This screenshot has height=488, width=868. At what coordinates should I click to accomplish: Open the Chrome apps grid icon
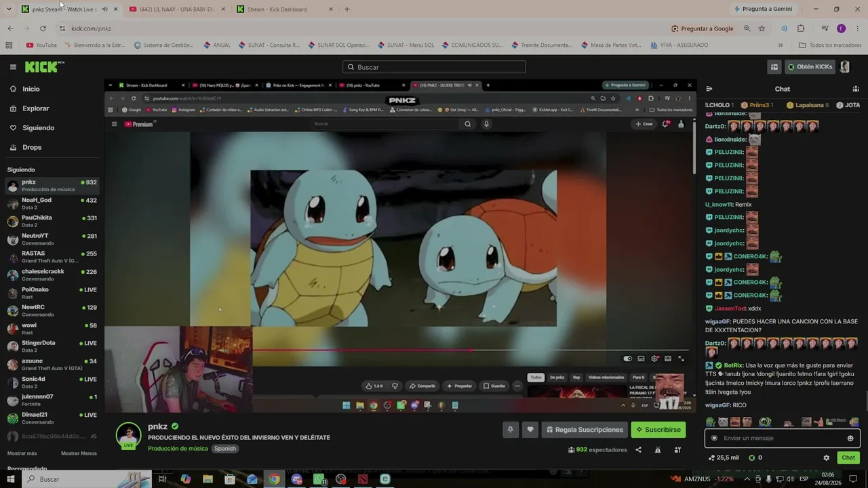9,45
